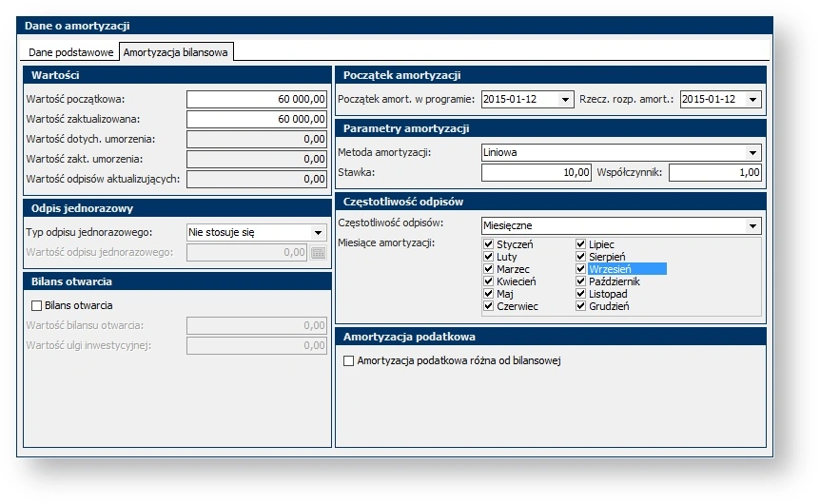Click the Początek amort. w programie date text
Image resolution: width=820 pixels, height=504 pixels.
click(x=510, y=99)
